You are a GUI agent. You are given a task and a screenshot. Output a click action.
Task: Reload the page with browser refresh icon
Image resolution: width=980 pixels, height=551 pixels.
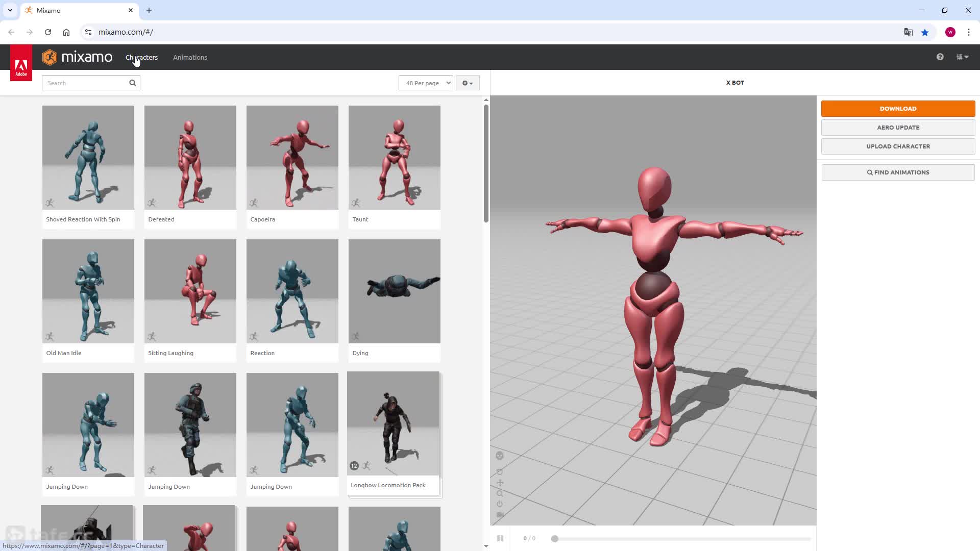[48, 32]
